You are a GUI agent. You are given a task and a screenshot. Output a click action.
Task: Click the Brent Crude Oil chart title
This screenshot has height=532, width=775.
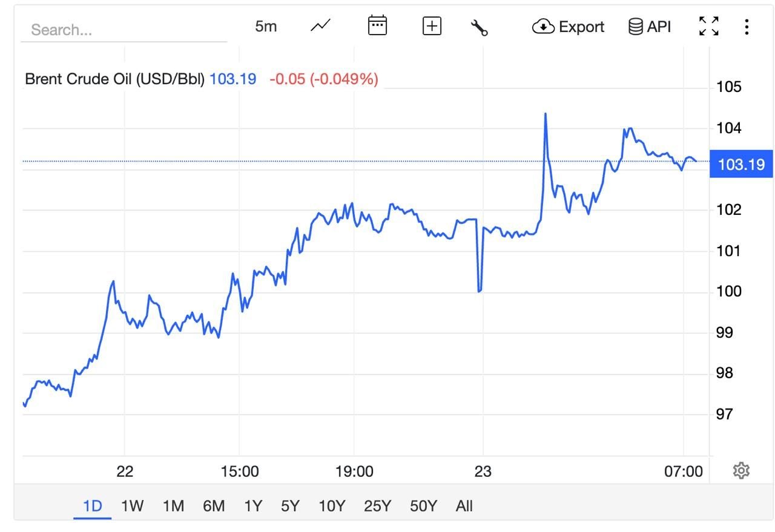click(x=115, y=79)
